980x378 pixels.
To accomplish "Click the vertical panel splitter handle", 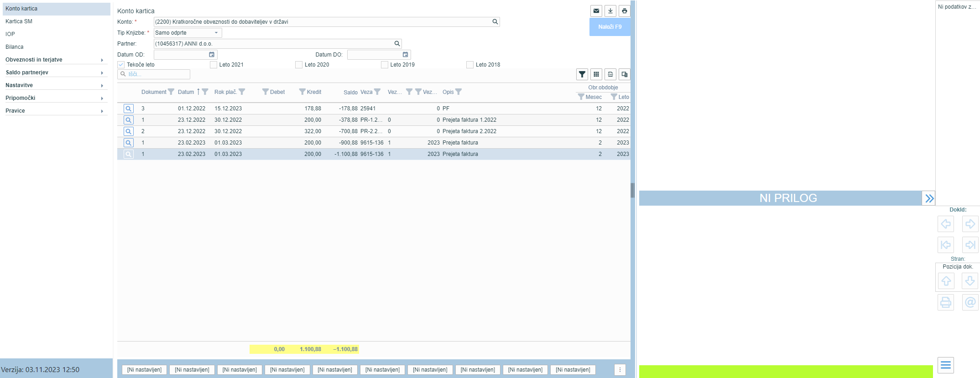I will (633, 190).
